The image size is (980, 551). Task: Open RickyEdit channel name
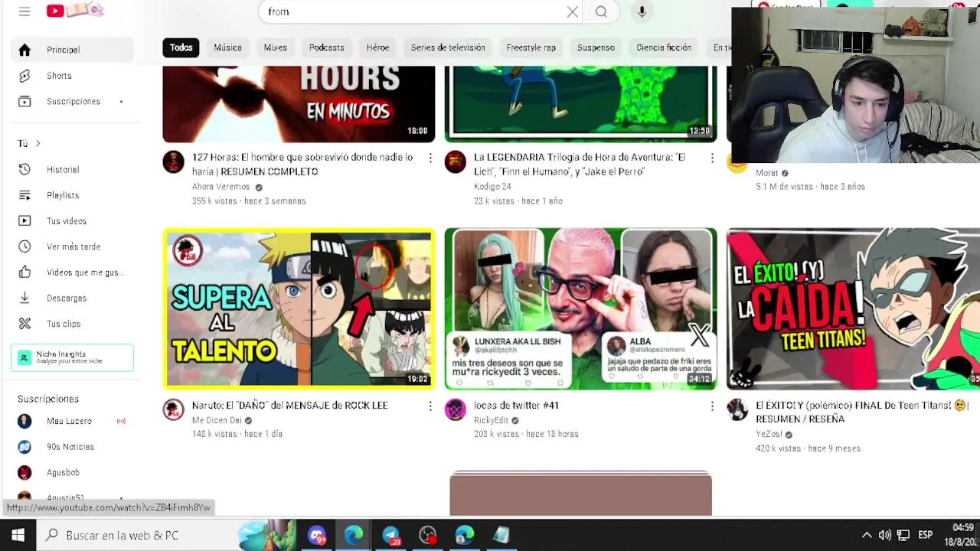491,420
